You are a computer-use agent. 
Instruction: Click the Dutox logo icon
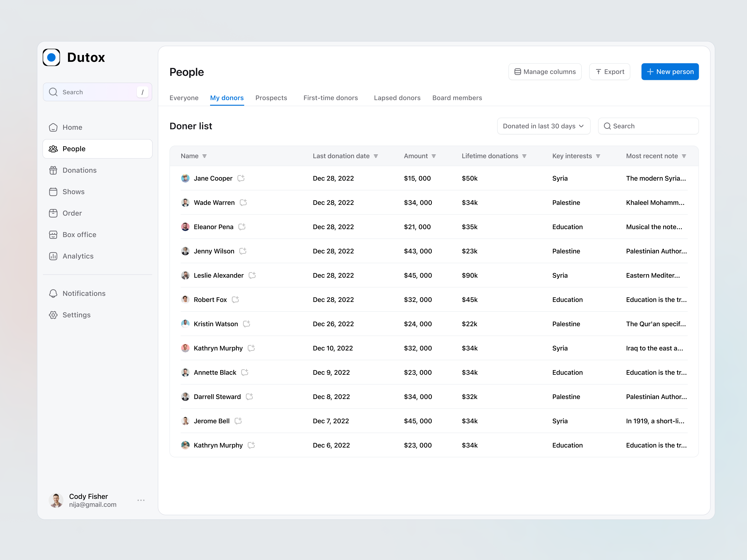(51, 57)
